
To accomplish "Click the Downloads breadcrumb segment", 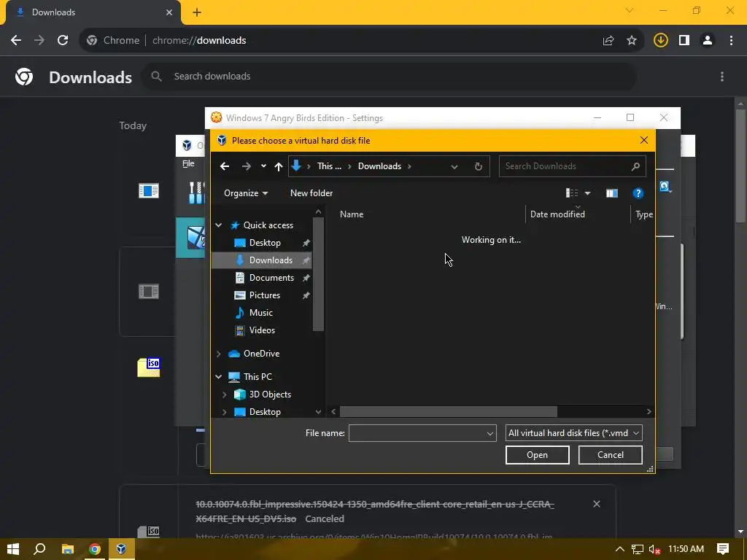I will click(x=379, y=166).
